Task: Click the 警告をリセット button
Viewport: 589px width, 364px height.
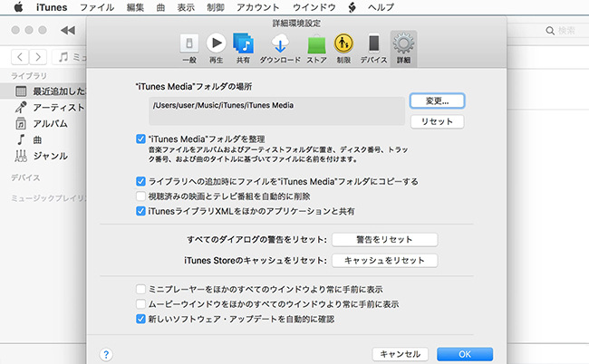Action: 384,239
